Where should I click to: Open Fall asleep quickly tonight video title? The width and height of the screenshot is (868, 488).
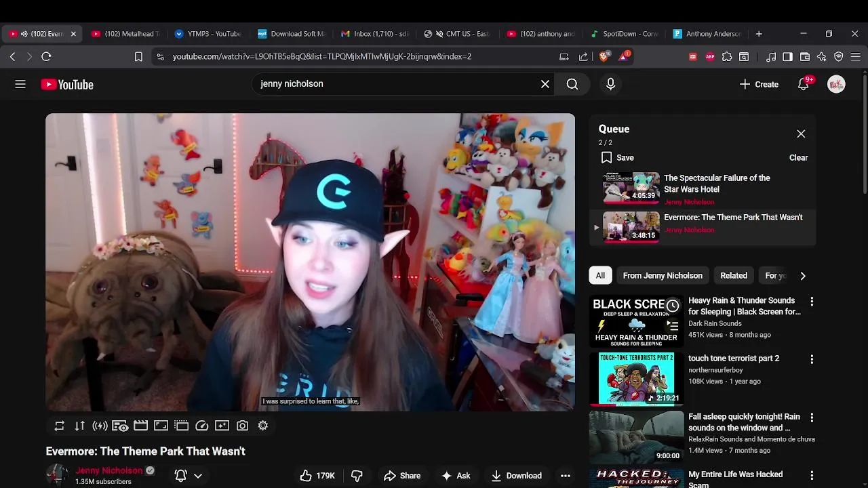(x=744, y=422)
